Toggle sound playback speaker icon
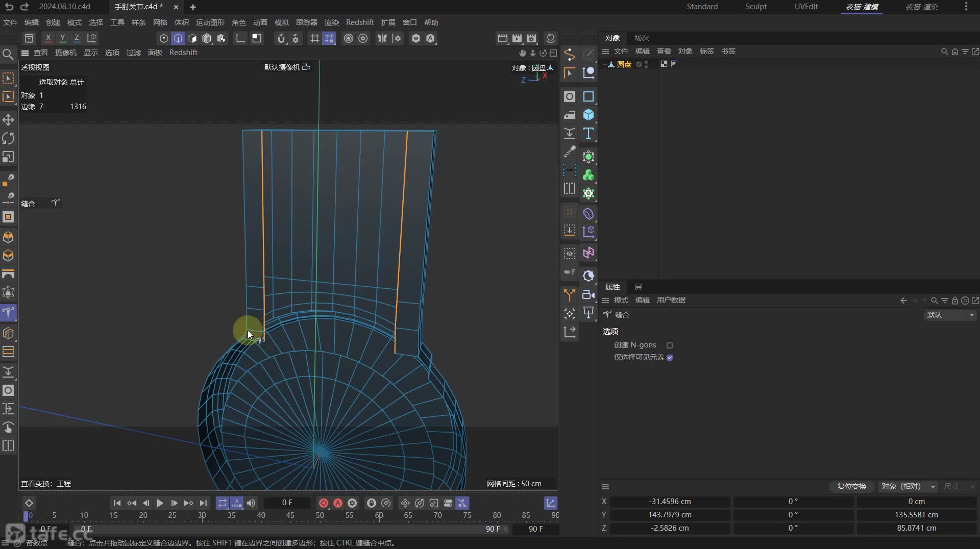This screenshot has height=549, width=980. click(251, 503)
